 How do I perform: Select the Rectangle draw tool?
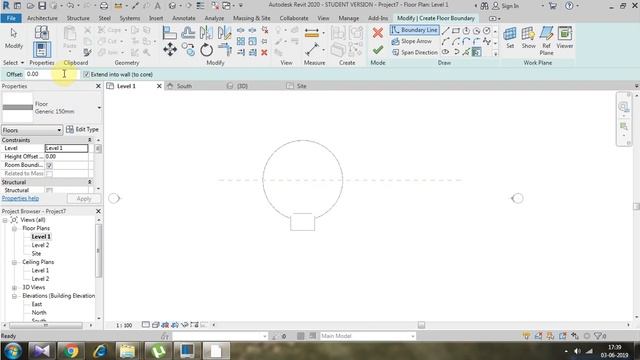pyautogui.click(x=456, y=31)
